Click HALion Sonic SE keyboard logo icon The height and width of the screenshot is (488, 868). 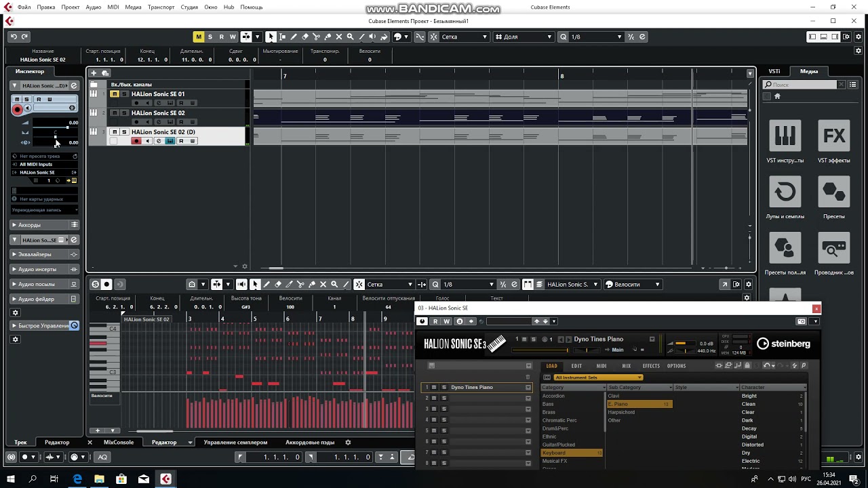[x=496, y=344]
